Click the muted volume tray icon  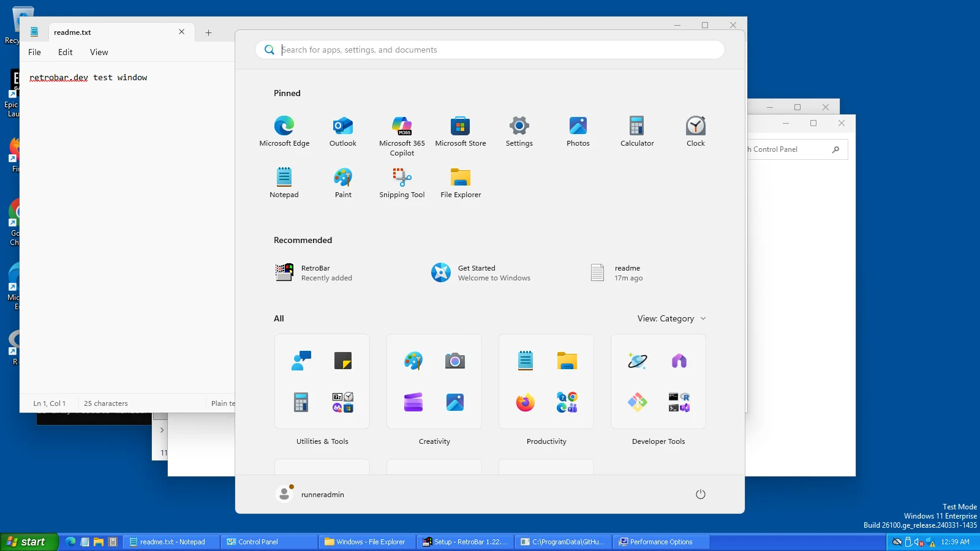[x=919, y=542]
